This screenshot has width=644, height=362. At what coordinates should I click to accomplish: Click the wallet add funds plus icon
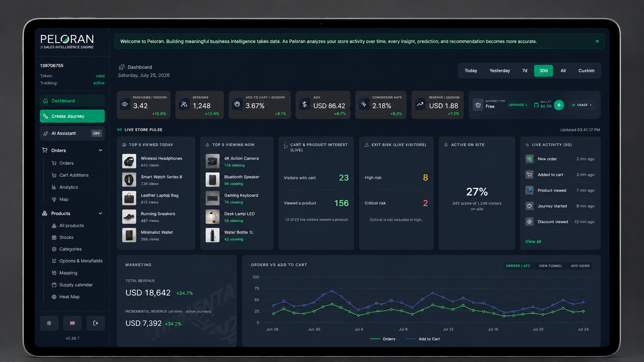pos(559,105)
